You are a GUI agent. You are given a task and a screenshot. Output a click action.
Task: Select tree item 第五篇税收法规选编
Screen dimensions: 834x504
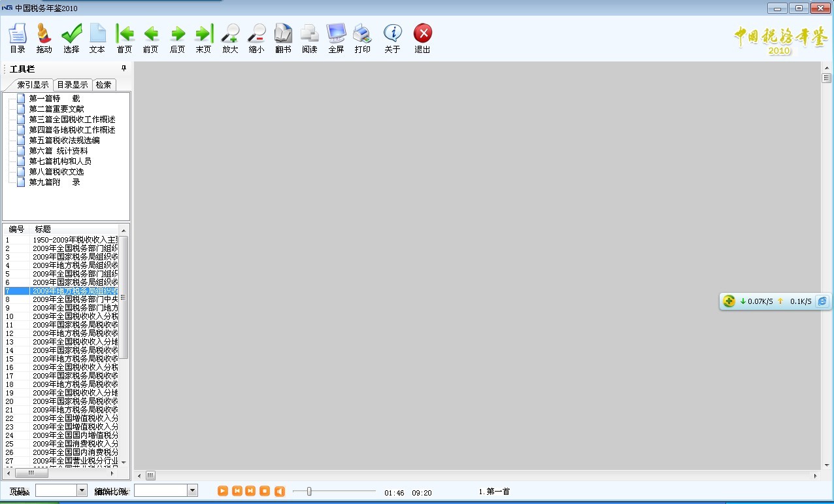64,141
